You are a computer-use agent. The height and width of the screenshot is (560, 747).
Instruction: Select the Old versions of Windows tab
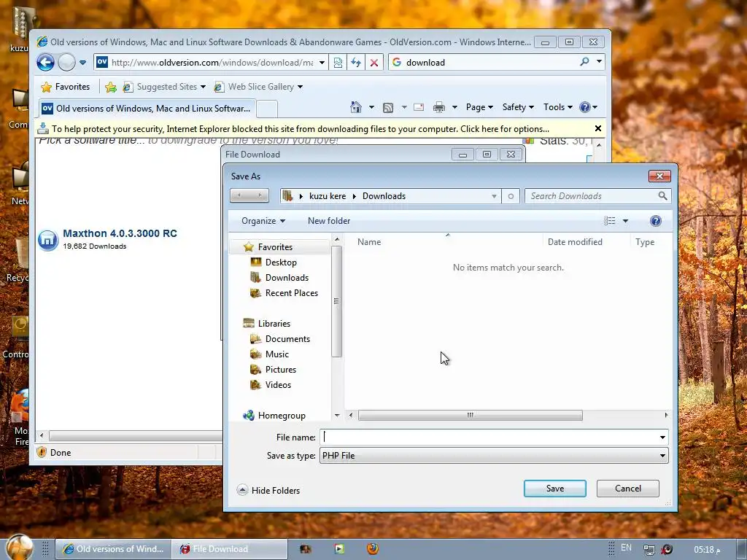[x=147, y=109]
